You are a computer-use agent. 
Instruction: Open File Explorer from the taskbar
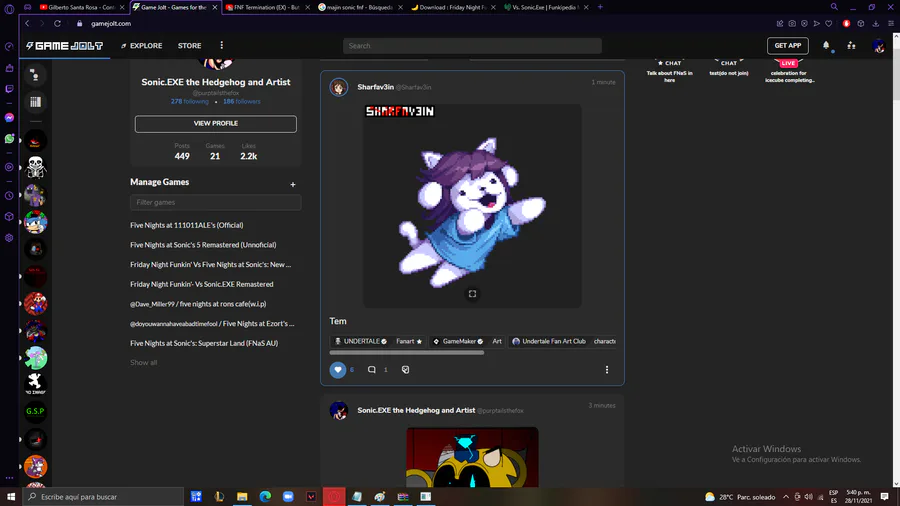click(242, 497)
